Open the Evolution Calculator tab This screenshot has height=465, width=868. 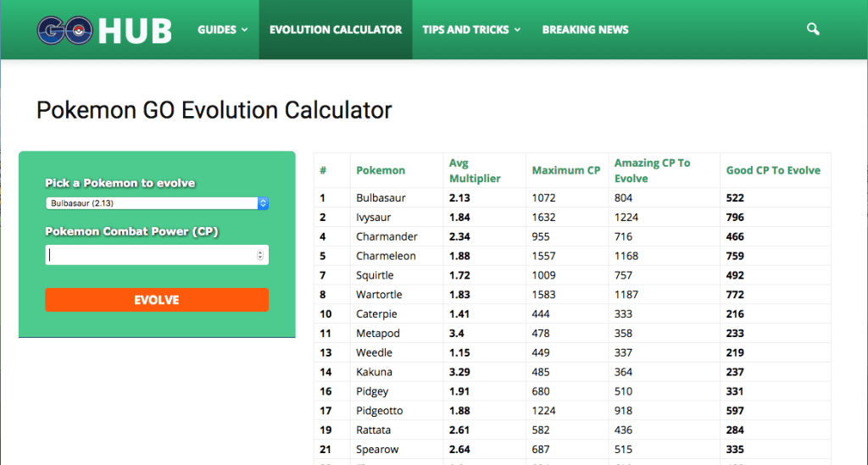click(x=336, y=30)
